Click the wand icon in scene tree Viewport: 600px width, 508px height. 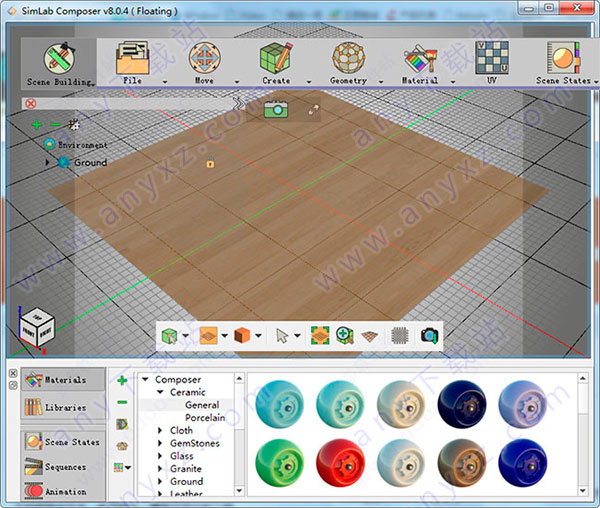point(74,124)
